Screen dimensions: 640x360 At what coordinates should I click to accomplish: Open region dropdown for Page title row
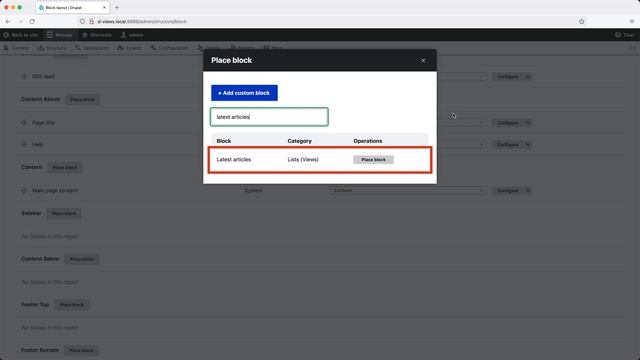pos(461,122)
